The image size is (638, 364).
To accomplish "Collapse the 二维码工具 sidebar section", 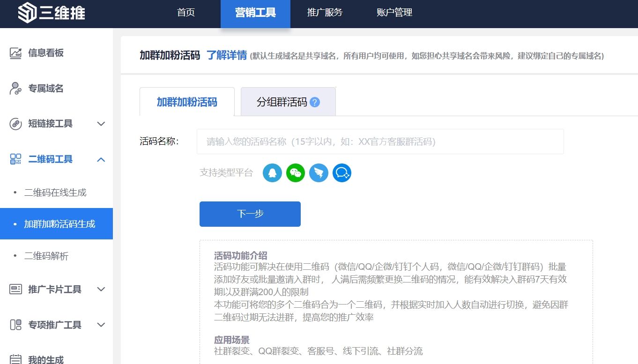I will point(56,159).
